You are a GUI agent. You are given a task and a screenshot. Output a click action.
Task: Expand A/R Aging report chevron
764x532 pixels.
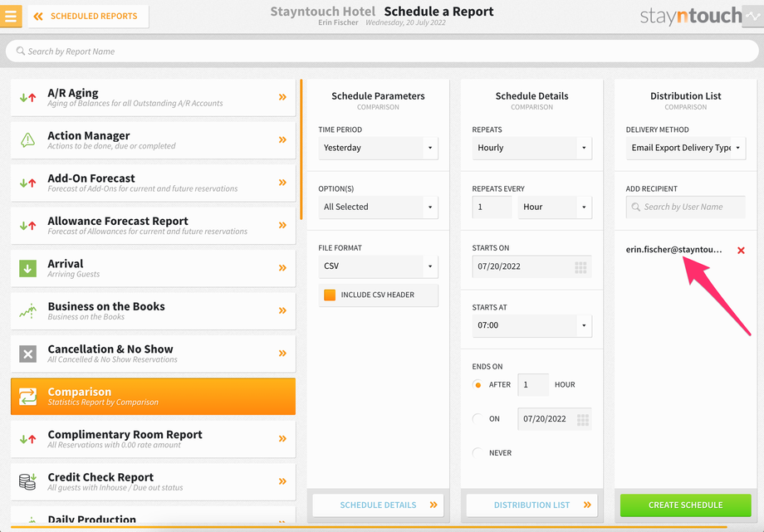tap(282, 97)
